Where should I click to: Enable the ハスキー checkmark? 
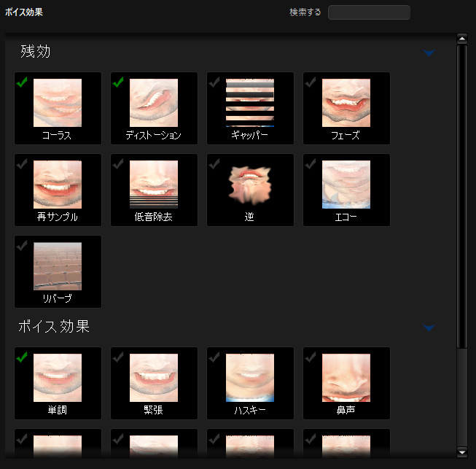point(214,357)
